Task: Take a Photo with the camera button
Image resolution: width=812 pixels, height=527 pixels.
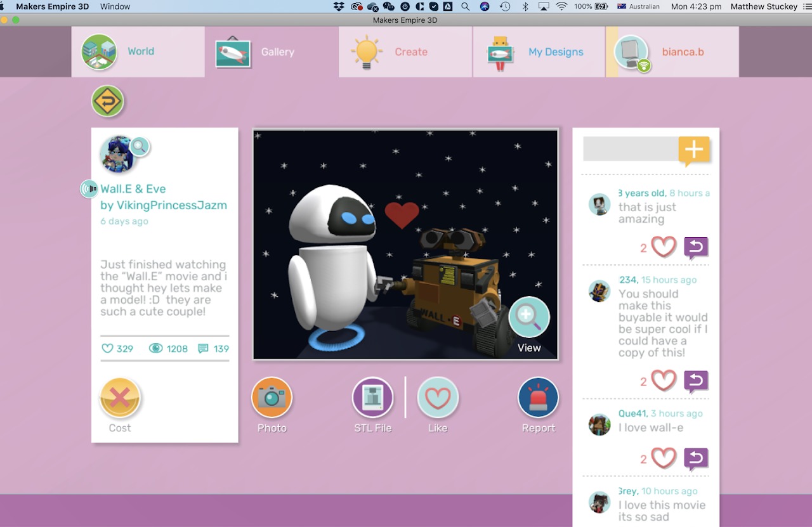Action: pos(272,398)
